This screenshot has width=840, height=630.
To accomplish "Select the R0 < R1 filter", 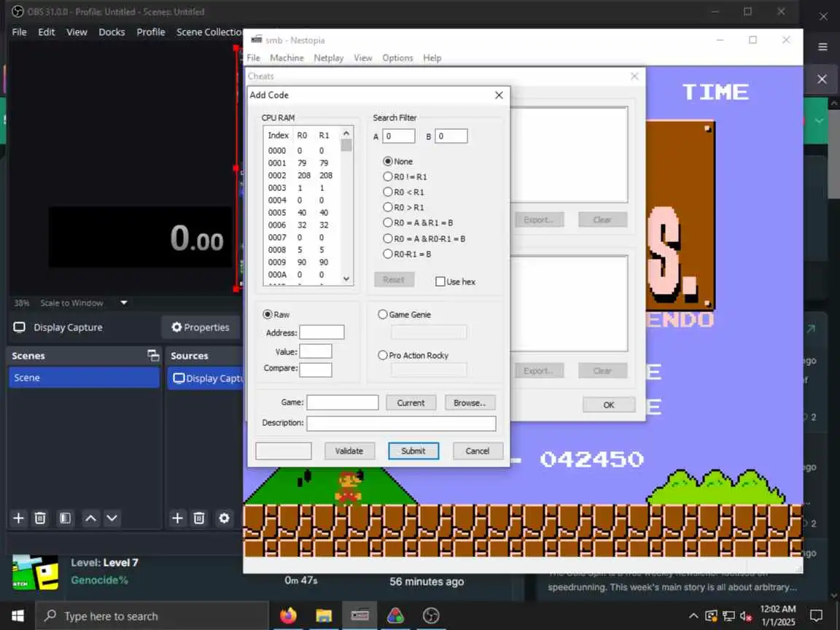I will point(403,192).
